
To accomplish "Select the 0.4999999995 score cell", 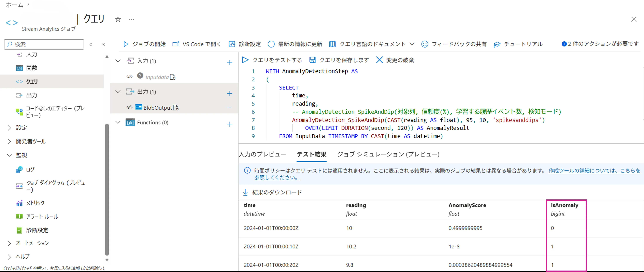I will pyautogui.click(x=465, y=228).
